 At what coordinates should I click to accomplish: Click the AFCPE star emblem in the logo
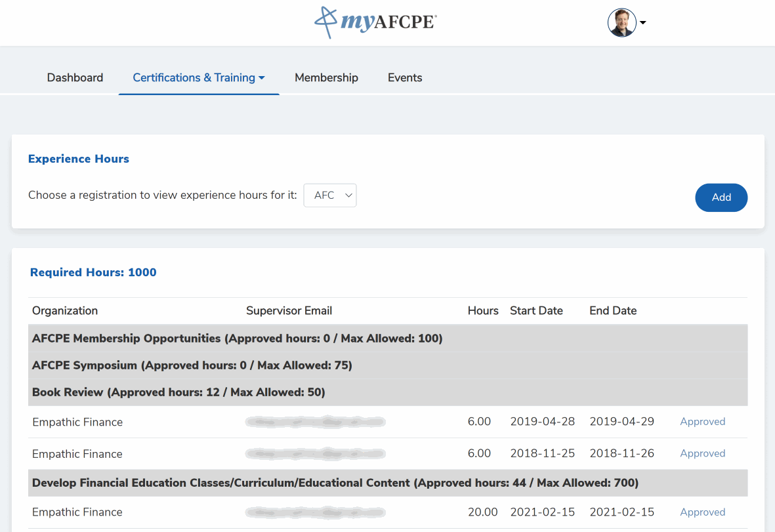click(x=324, y=22)
